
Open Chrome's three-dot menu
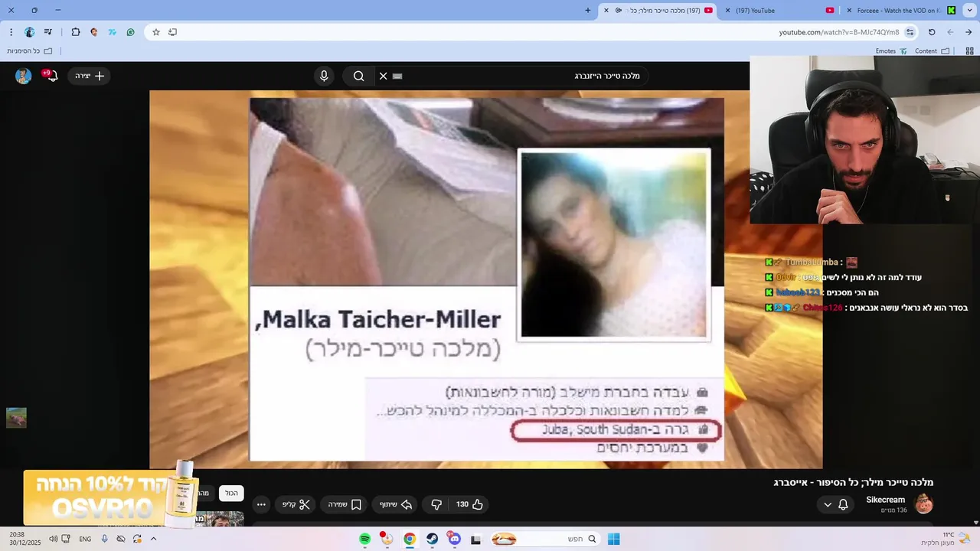11,32
